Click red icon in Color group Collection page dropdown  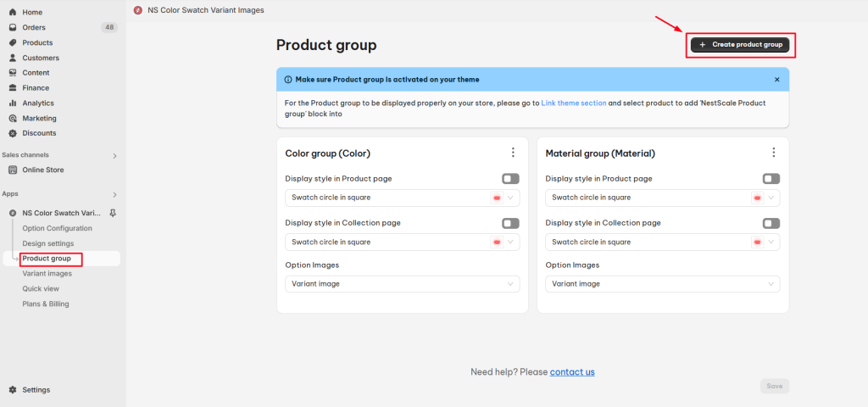coord(497,242)
